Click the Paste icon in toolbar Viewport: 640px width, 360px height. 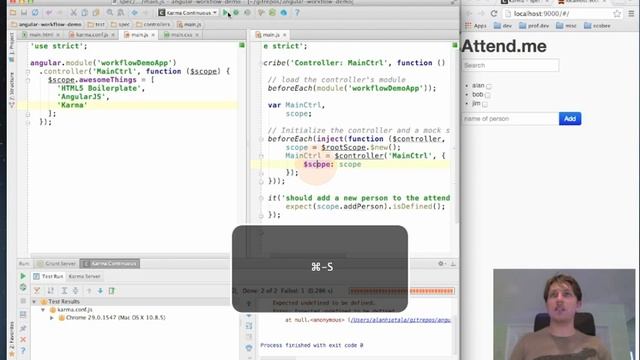tap(96, 13)
